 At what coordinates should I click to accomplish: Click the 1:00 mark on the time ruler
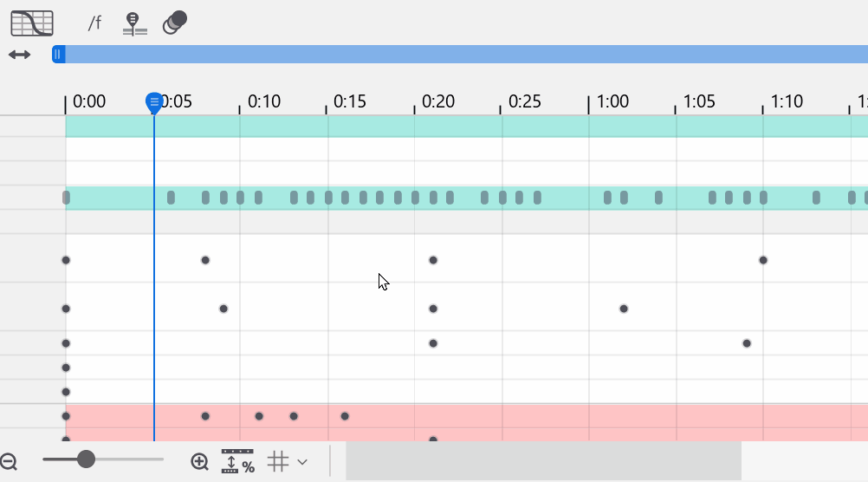point(612,102)
